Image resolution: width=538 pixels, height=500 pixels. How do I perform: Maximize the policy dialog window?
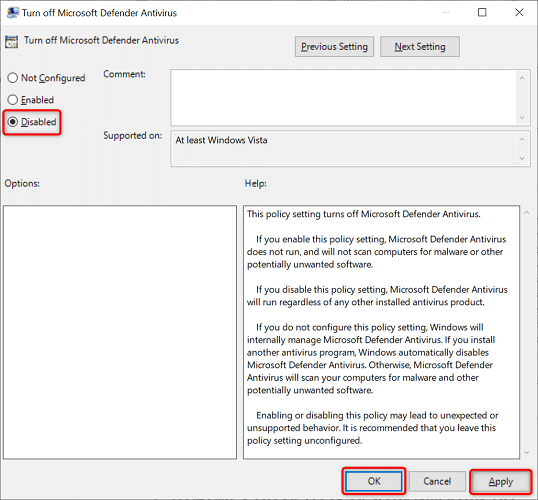click(482, 13)
